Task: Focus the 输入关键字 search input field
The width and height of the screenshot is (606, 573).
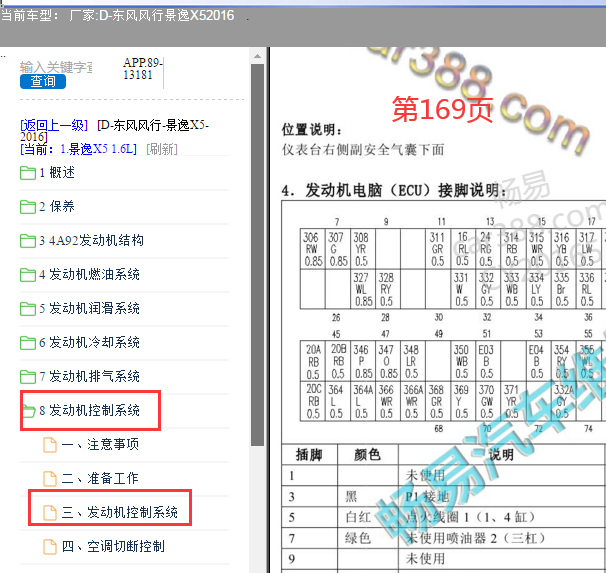Action: [x=56, y=67]
